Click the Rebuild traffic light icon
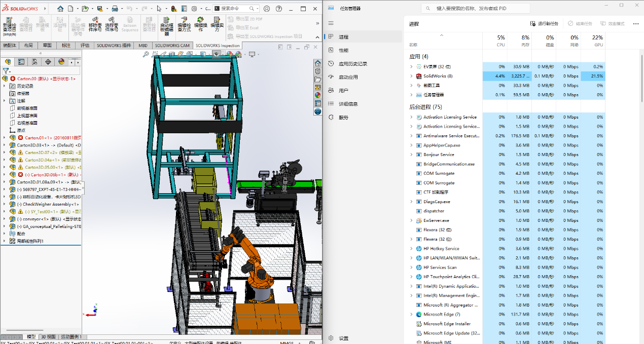Viewport: 644px width, 344px height. pyautogui.click(x=174, y=9)
